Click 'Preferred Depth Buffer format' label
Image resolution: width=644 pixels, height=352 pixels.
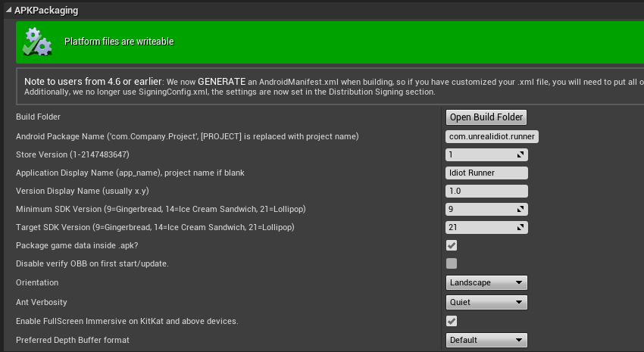point(73,340)
